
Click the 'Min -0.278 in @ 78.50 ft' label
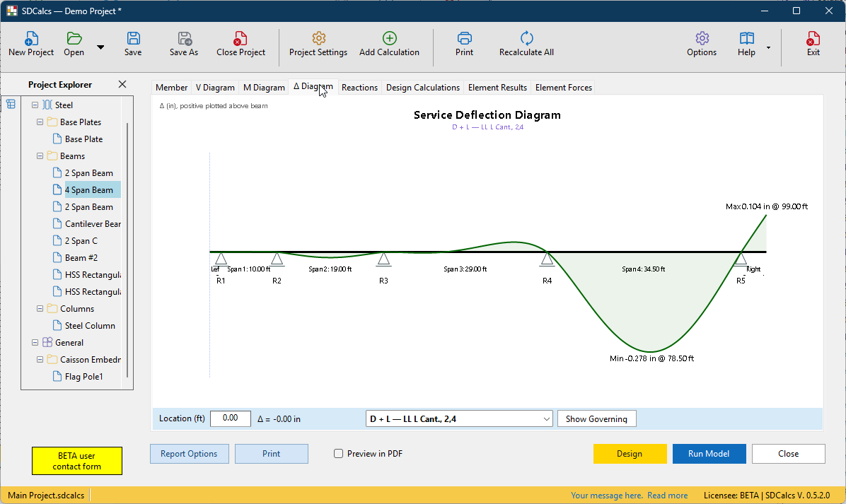651,358
